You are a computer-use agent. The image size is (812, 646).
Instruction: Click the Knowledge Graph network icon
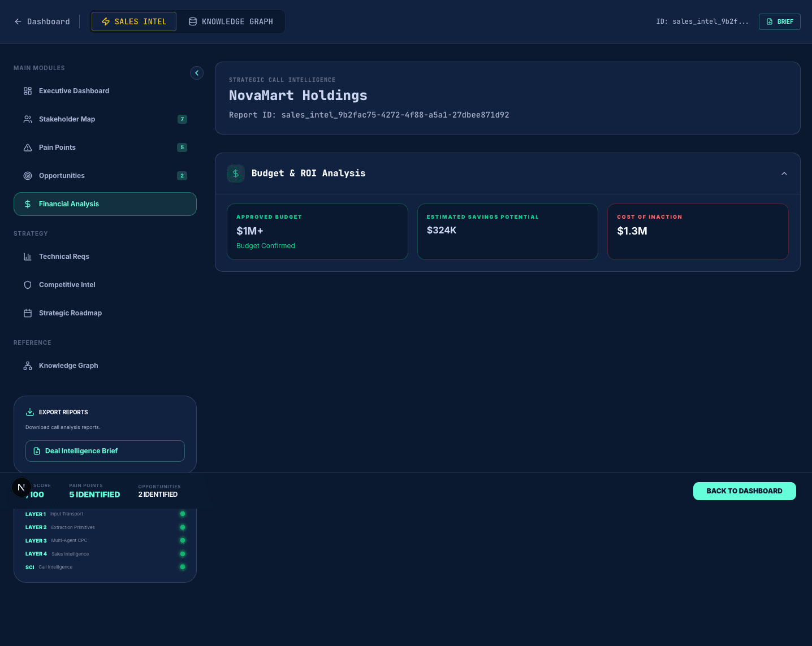tap(28, 366)
